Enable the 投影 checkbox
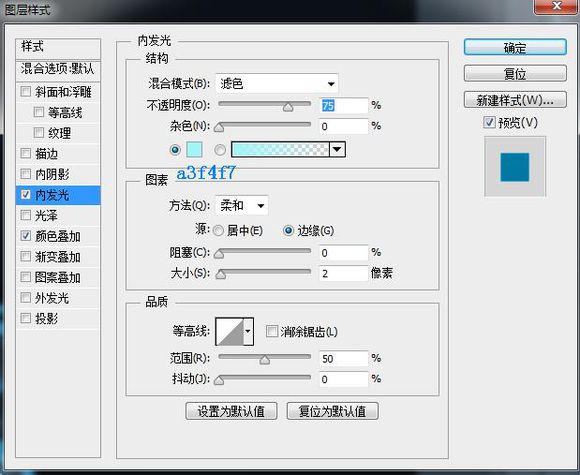 pos(26,318)
